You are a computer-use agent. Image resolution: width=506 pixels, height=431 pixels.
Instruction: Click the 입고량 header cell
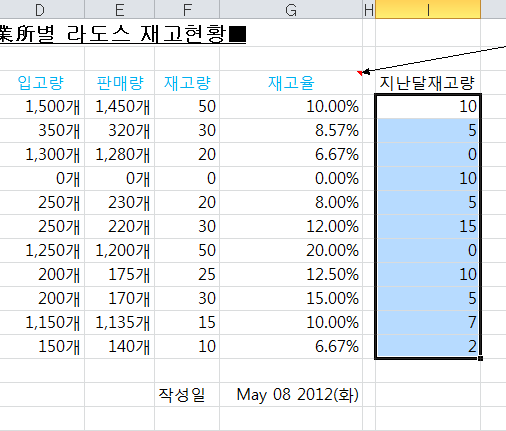click(42, 83)
